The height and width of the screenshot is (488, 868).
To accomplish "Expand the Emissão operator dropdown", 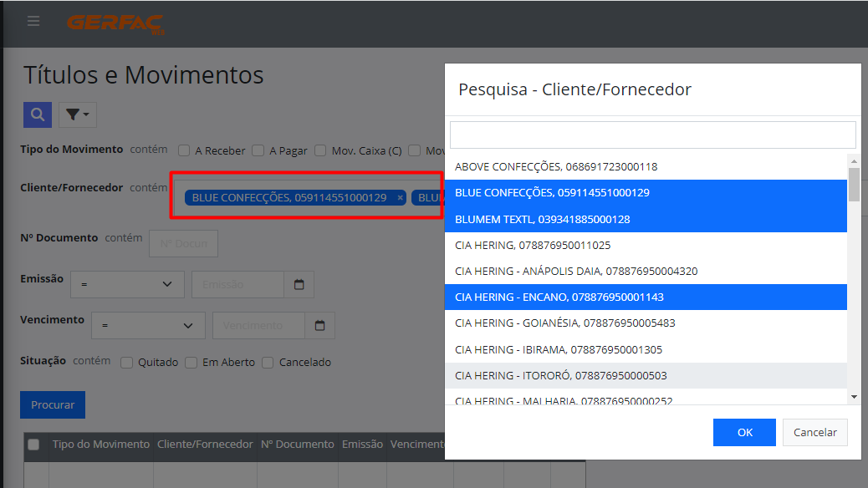I will [x=127, y=284].
